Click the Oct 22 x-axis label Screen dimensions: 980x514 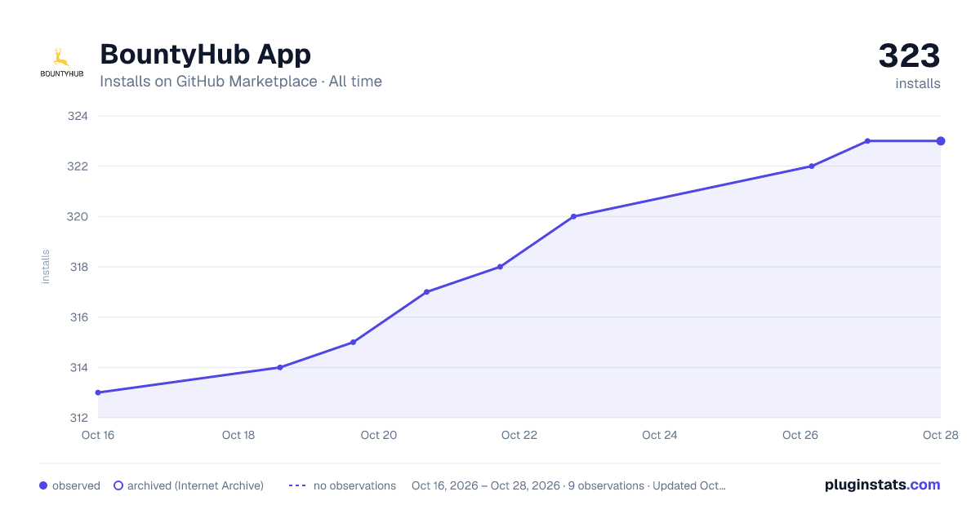(x=519, y=435)
